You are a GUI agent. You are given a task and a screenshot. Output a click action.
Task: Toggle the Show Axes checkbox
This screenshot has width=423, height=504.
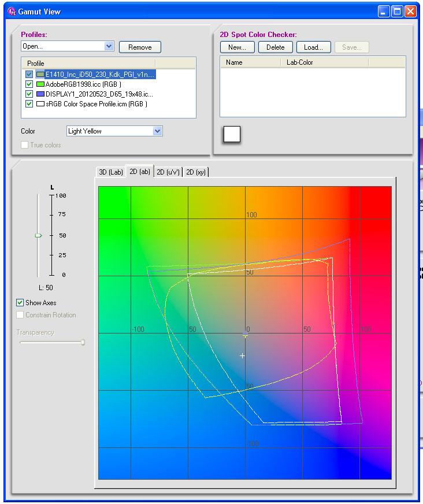click(20, 302)
